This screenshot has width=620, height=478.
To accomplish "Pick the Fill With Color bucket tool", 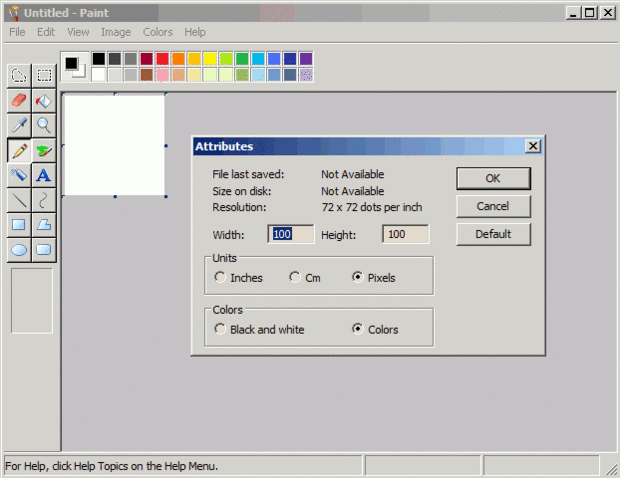I will click(44, 100).
